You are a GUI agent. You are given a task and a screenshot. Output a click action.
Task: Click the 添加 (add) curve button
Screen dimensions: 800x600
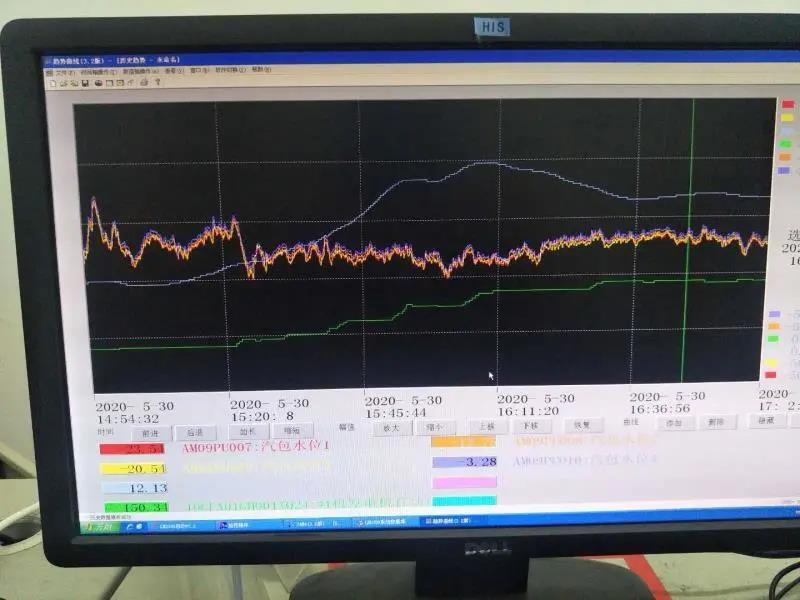click(x=673, y=423)
